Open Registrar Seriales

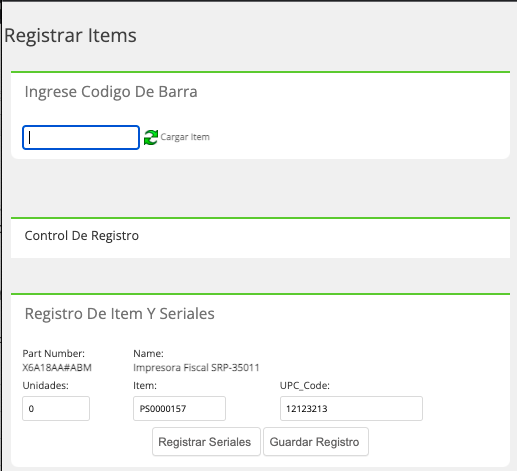pos(206,442)
